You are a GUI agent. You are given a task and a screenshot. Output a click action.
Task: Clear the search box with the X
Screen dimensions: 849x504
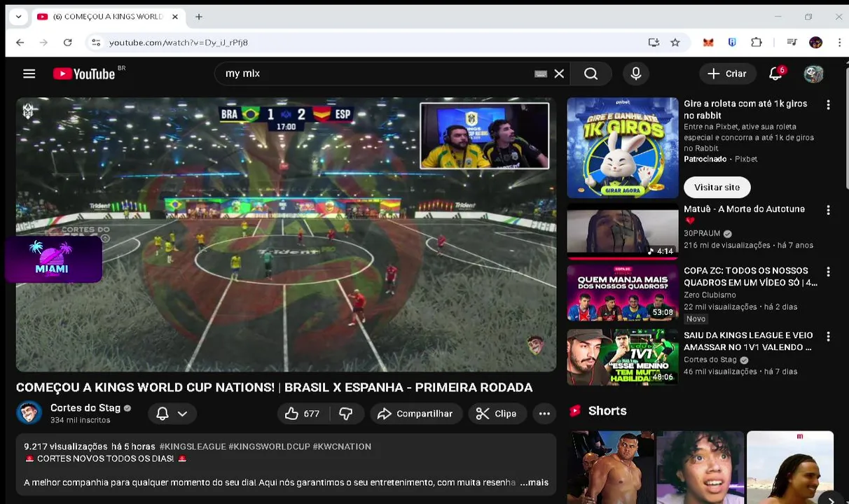[x=559, y=73]
